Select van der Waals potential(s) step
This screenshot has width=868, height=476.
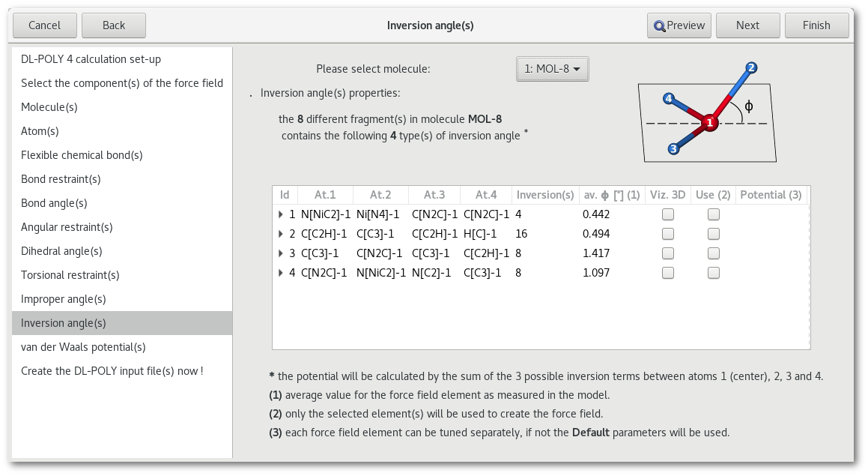click(83, 347)
